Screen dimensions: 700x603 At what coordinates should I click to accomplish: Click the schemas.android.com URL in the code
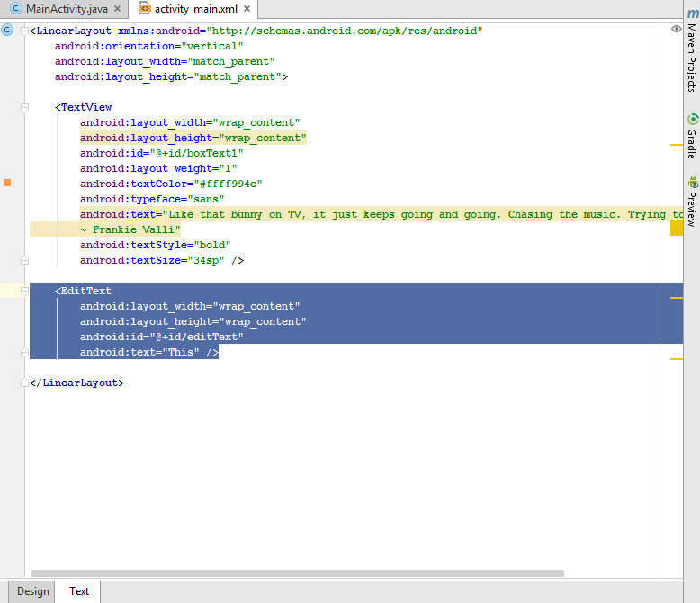click(x=346, y=31)
